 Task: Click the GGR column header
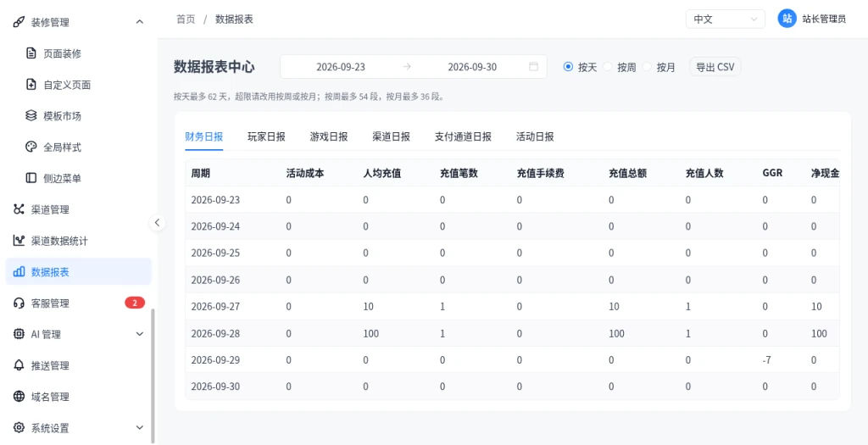coord(772,173)
